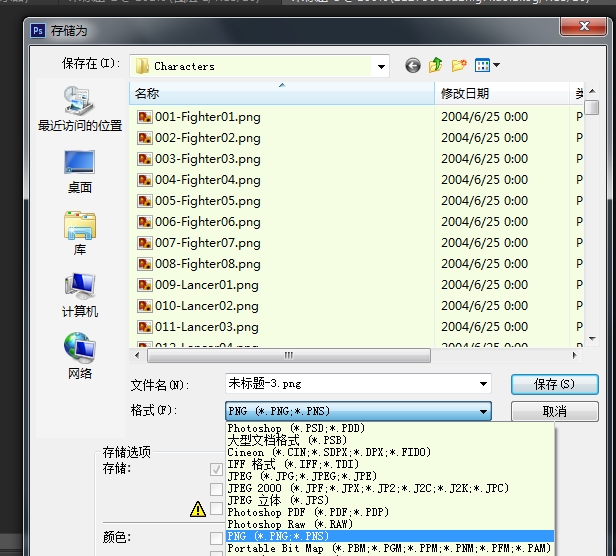This screenshot has width=616, height=556.
Task: Choose Photoshop Raw (*.RAW) format
Action: click(390, 524)
